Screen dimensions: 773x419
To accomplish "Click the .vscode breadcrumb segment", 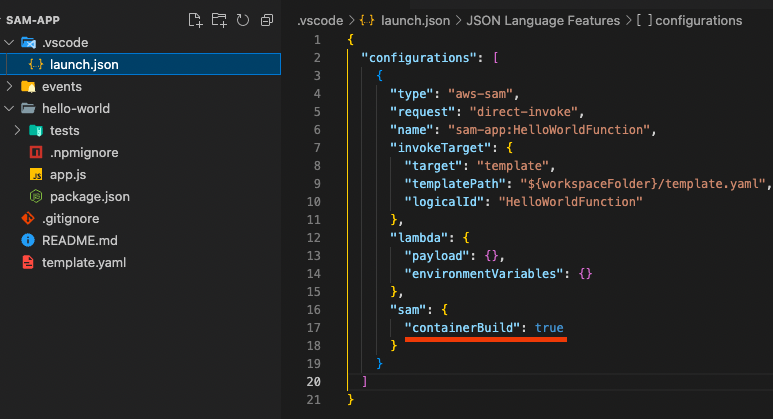I will 320,21.
